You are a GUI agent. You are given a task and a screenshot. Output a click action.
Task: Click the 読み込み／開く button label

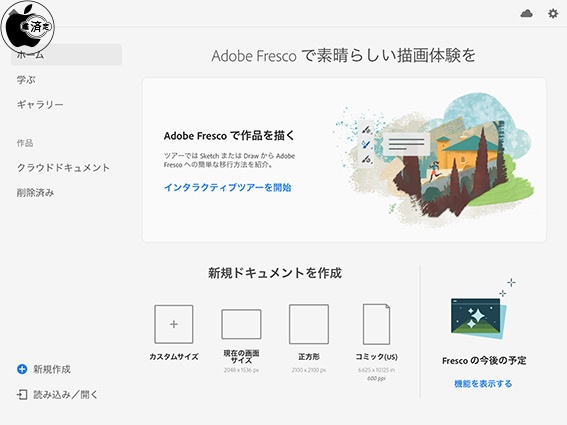(x=66, y=394)
